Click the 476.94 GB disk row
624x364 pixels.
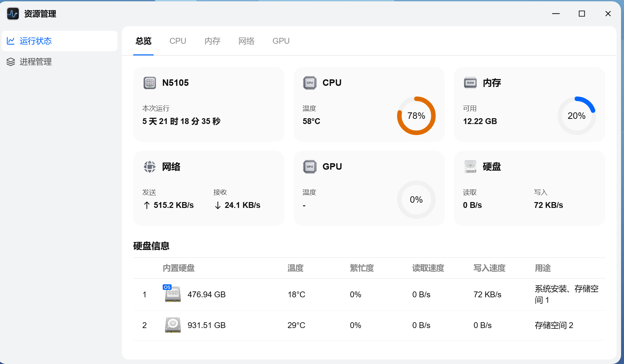point(206,294)
